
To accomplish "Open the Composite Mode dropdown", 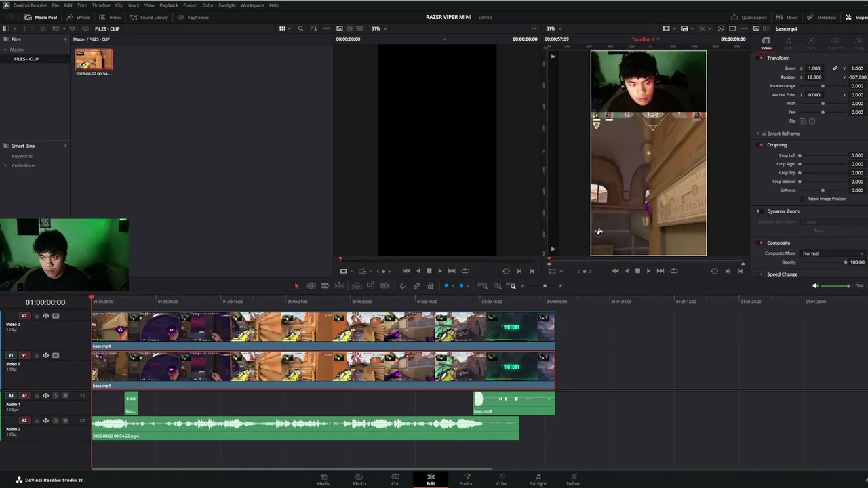I will pyautogui.click(x=833, y=253).
